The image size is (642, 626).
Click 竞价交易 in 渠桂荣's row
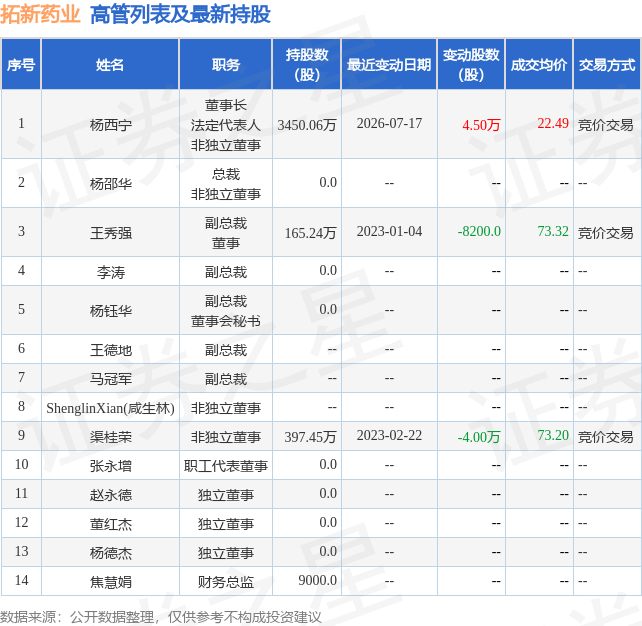606,437
